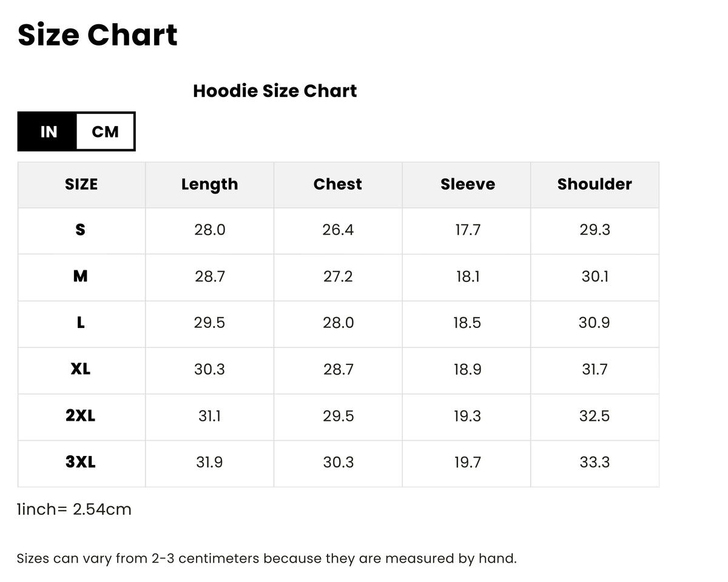Click the Chest column header
The image size is (728, 582).
[338, 184]
